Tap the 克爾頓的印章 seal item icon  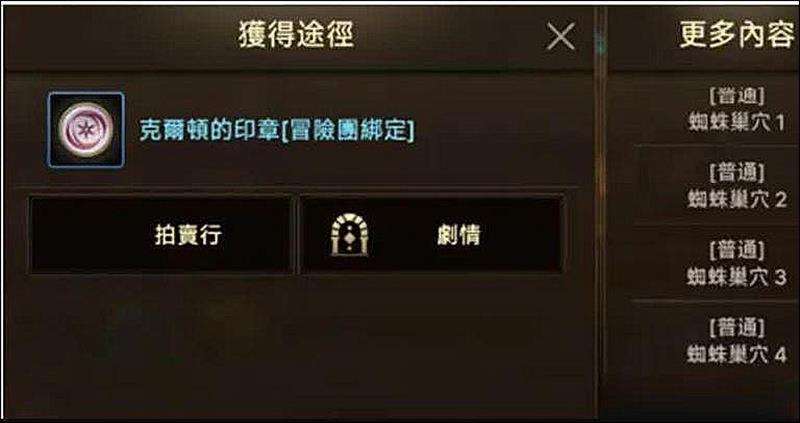[86, 130]
